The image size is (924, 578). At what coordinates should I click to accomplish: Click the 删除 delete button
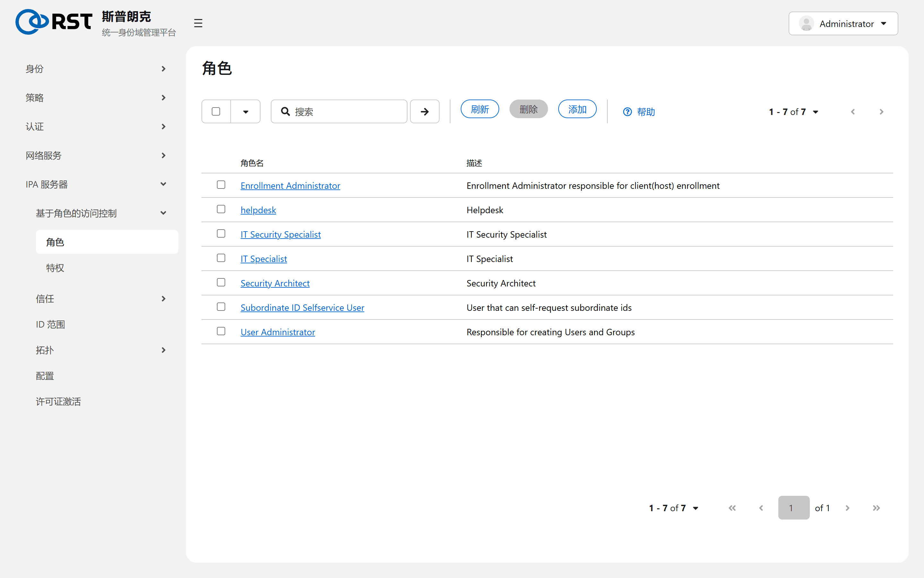[528, 109]
